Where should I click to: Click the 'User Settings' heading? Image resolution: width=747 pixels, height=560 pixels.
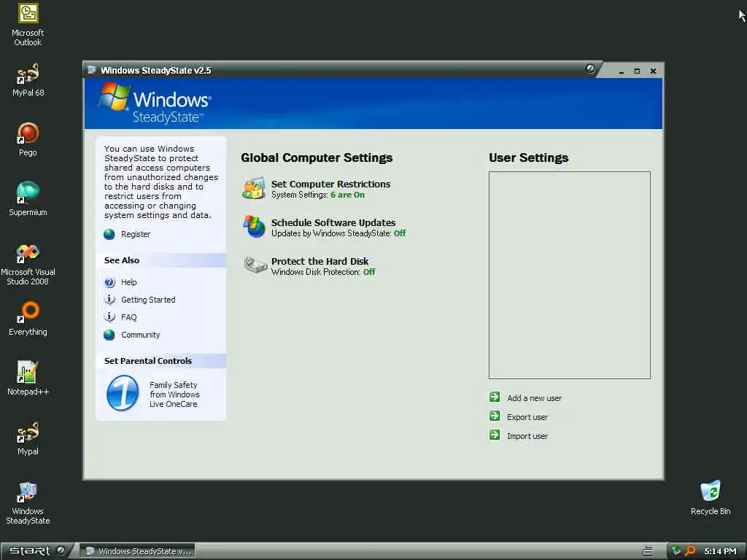528,157
